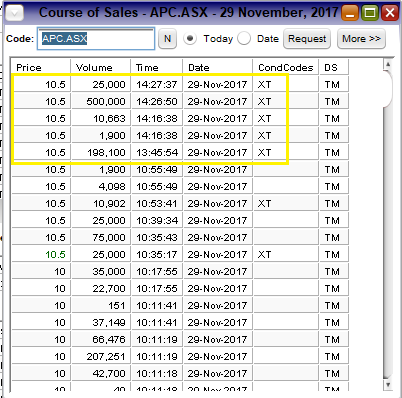The height and width of the screenshot is (398, 402).
Task: Select volume 25,000 at 14:27:37
Action: click(x=100, y=85)
